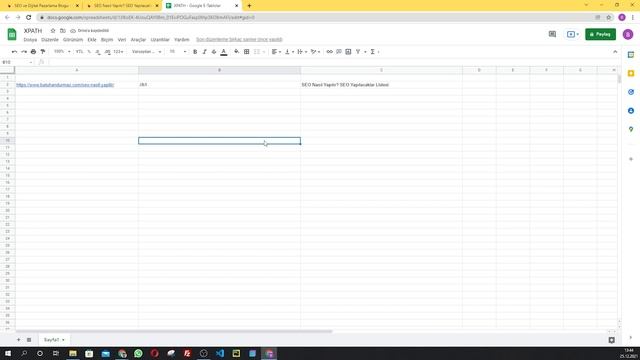
Task: Click the insert link icon
Action: click(x=329, y=52)
